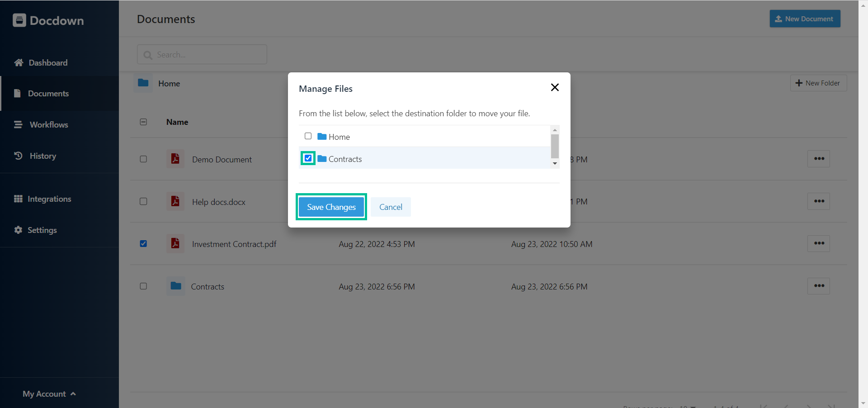
Task: Click inside the Search field
Action: pyautogui.click(x=202, y=54)
